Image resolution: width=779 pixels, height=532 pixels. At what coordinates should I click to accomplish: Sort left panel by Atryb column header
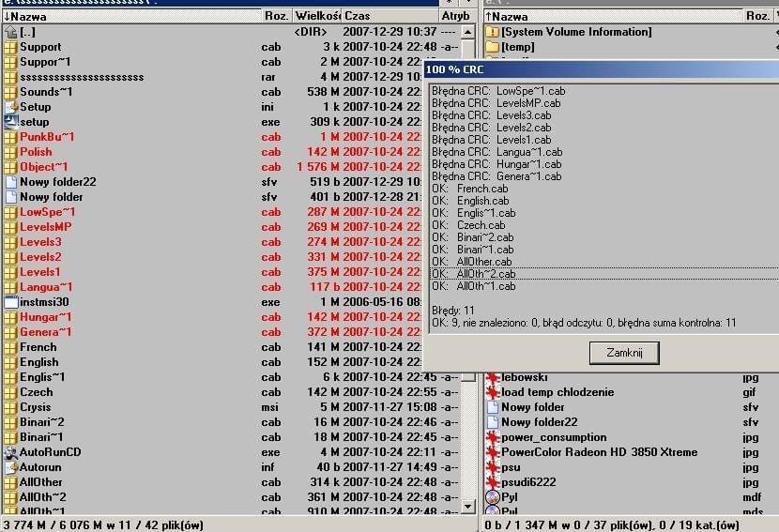pyautogui.click(x=455, y=16)
